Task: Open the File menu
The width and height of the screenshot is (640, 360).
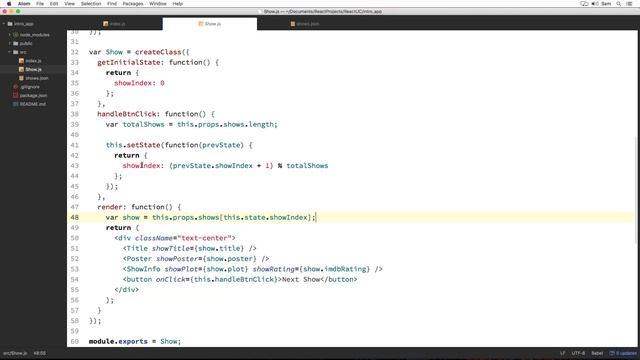Action: click(x=40, y=4)
